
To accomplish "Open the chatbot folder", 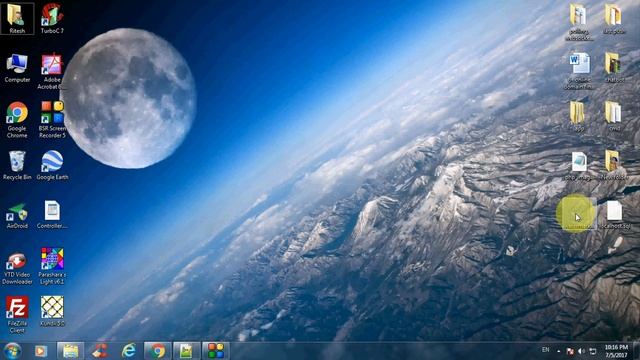I will pyautogui.click(x=614, y=67).
